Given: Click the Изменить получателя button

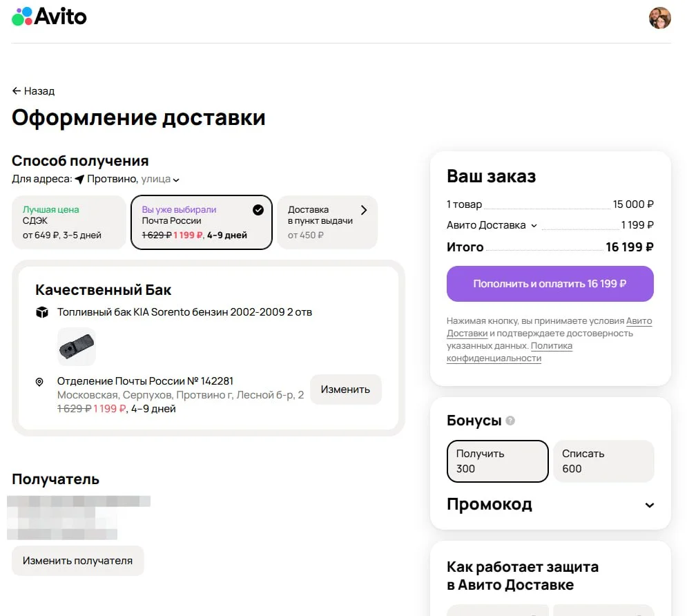Looking at the screenshot, I should [x=77, y=560].
